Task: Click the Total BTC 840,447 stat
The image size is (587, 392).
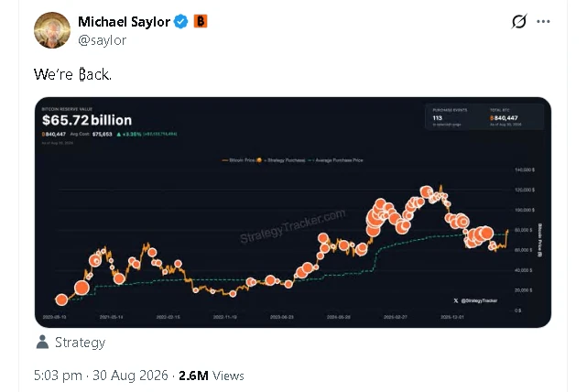Action: coord(505,117)
